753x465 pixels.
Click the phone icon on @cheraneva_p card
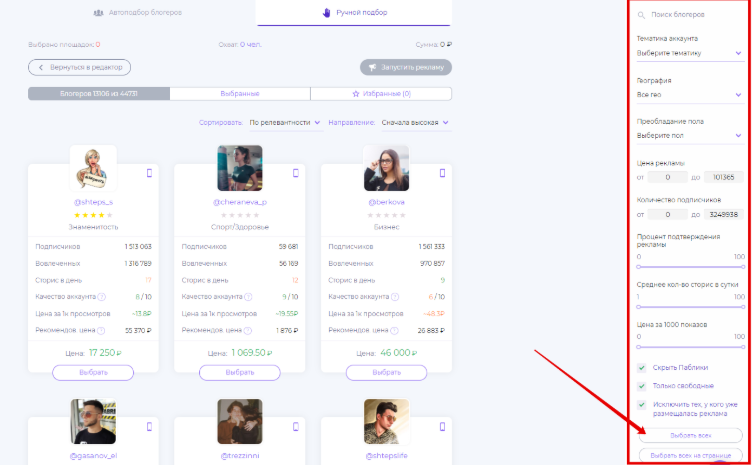point(296,173)
